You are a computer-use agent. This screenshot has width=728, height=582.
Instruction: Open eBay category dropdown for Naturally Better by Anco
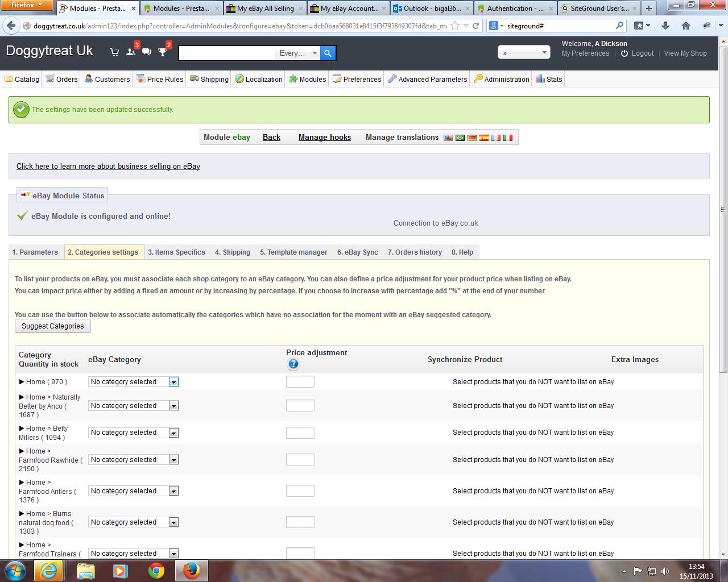(x=134, y=406)
